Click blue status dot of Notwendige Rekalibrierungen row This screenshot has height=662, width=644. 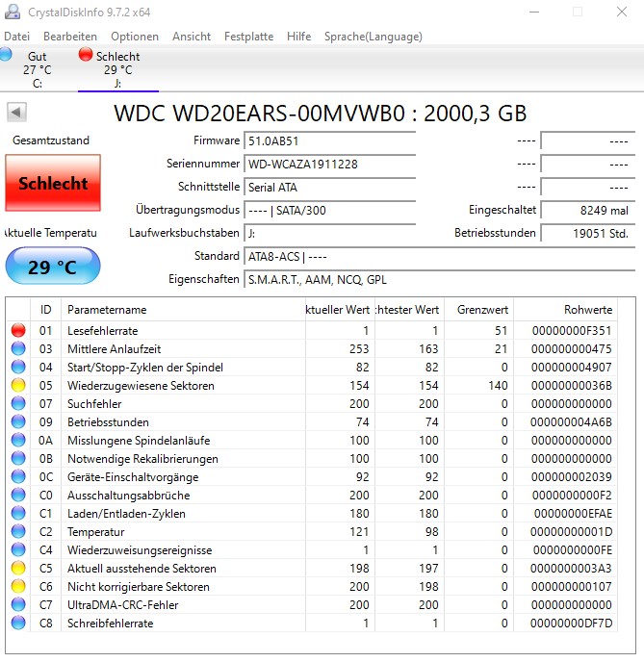(x=18, y=458)
